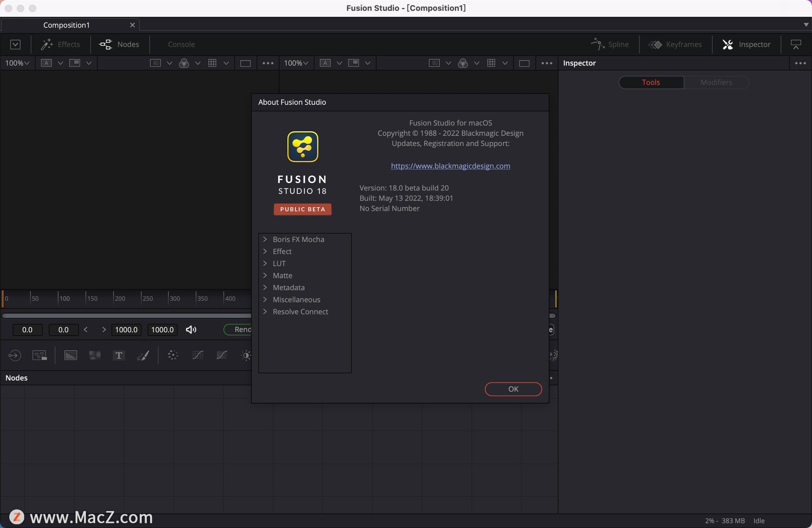Toggle the left viewer grid LUT icon
Screen dimensions: 812x528
coord(212,63)
